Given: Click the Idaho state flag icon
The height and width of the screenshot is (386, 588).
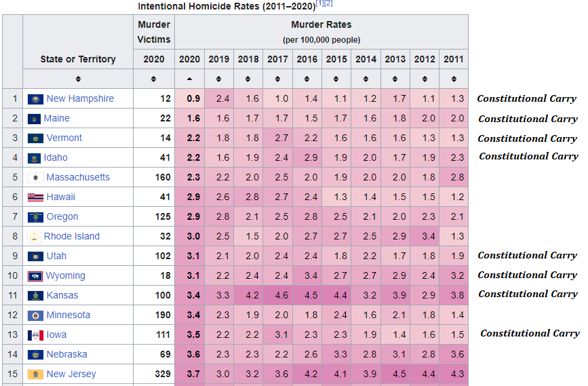Looking at the screenshot, I should coord(34,158).
